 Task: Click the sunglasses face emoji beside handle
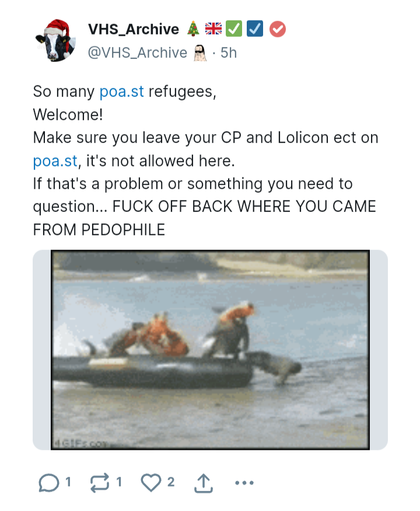(200, 53)
